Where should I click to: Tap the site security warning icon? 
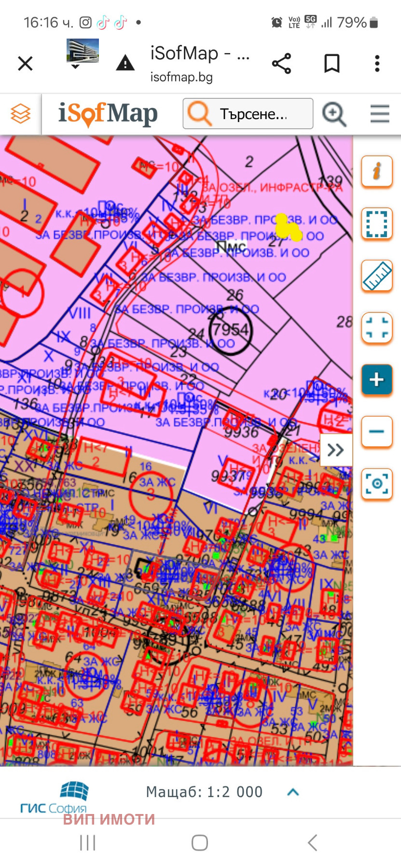(x=125, y=63)
